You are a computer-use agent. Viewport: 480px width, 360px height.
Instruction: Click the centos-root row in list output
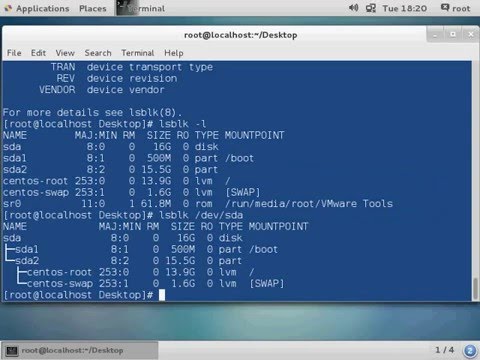coord(117,181)
